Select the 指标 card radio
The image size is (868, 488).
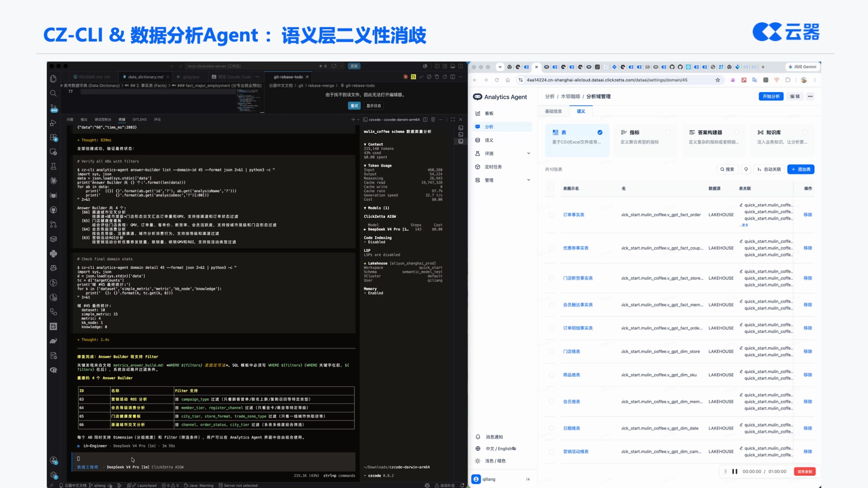coord(668,132)
